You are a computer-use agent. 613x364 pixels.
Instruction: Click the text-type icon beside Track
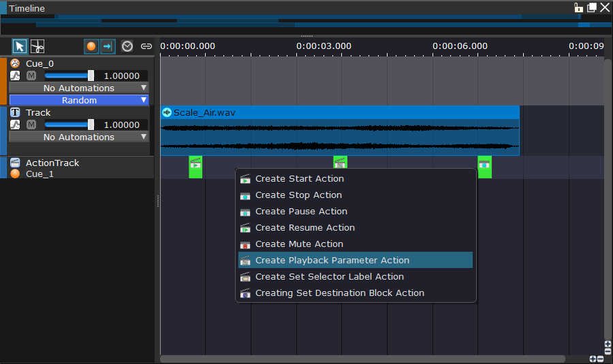point(15,112)
